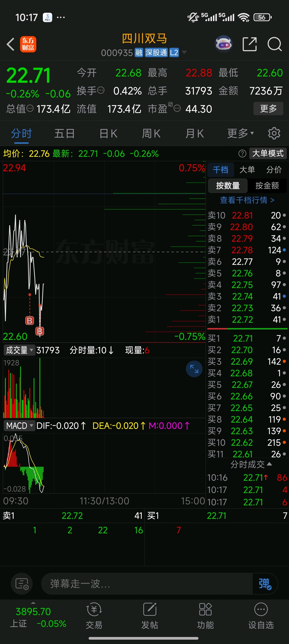Switch to the 五日 tab
Image resolution: width=289 pixels, height=644 pixels.
64,133
